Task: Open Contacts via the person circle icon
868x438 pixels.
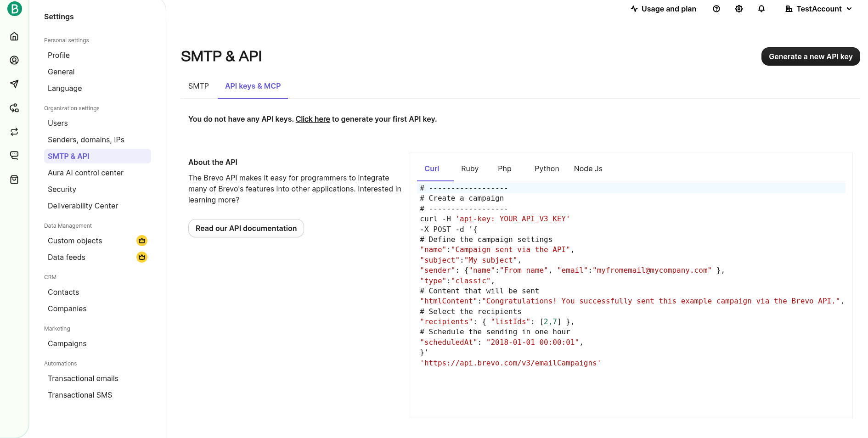Action: pos(14,60)
